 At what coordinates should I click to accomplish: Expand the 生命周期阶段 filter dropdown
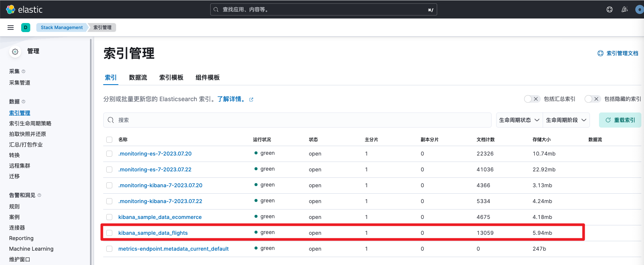(566, 120)
